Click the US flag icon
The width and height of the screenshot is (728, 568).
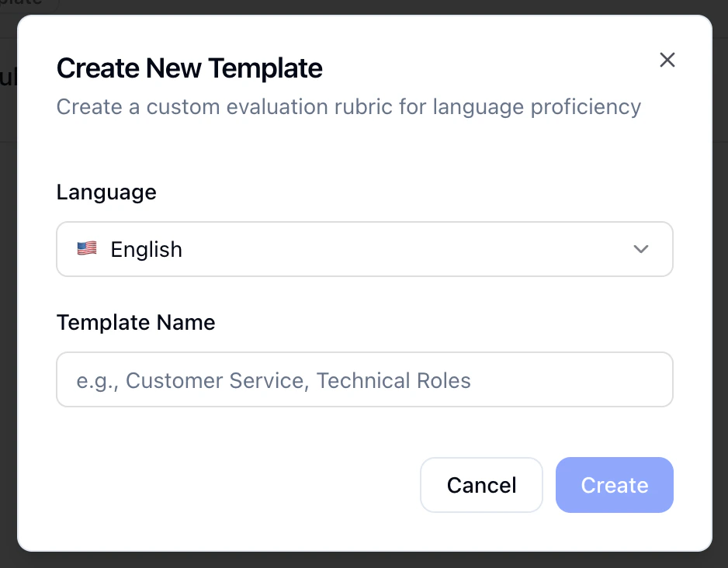[87, 249]
